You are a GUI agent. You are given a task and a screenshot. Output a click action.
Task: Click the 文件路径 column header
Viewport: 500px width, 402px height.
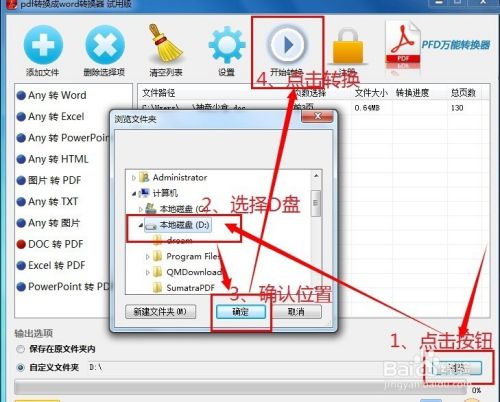pyautogui.click(x=159, y=93)
